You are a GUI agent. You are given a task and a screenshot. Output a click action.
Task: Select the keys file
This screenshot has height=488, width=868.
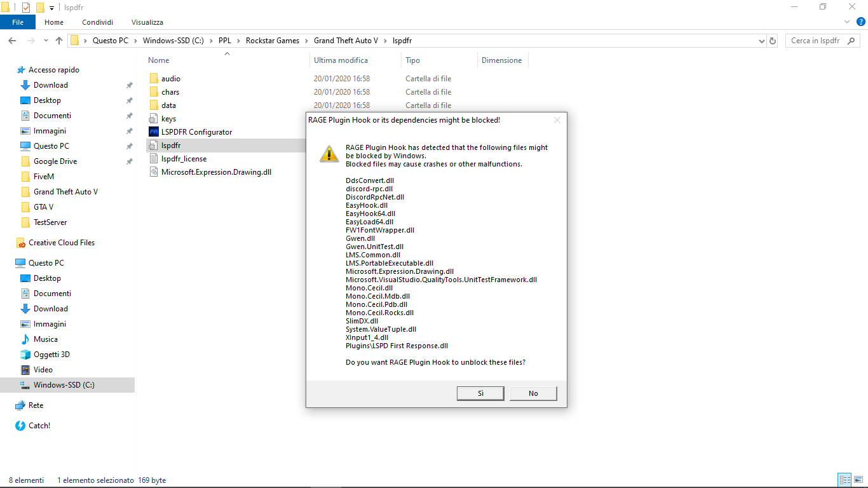coord(168,119)
